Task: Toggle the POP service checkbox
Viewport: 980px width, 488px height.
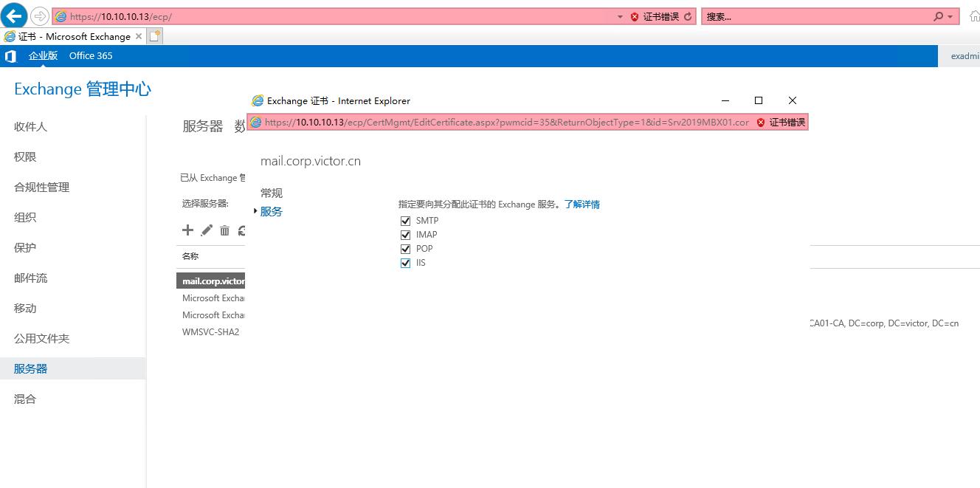Action: (x=405, y=248)
